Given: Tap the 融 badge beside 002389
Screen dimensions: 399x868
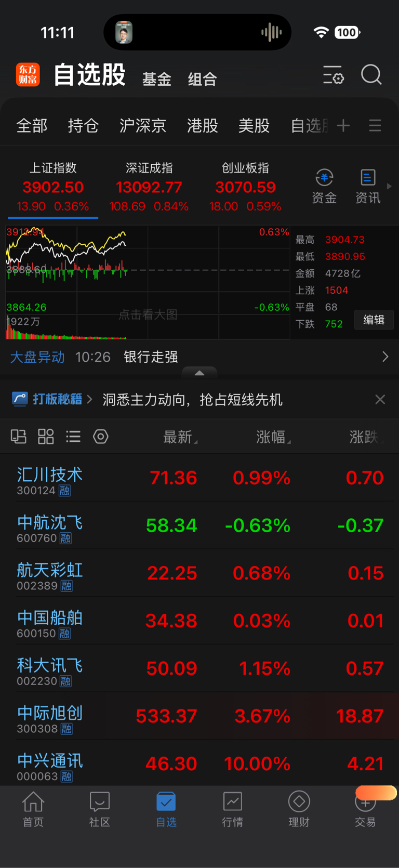Looking at the screenshot, I should [66, 586].
